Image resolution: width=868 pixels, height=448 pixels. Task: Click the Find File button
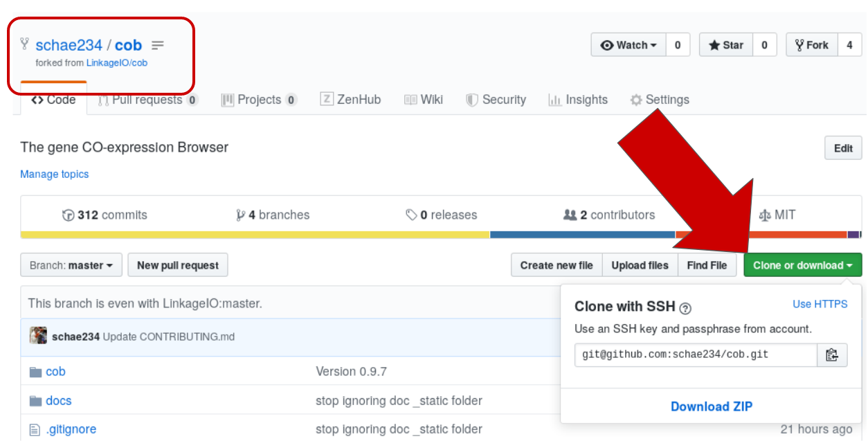point(707,265)
